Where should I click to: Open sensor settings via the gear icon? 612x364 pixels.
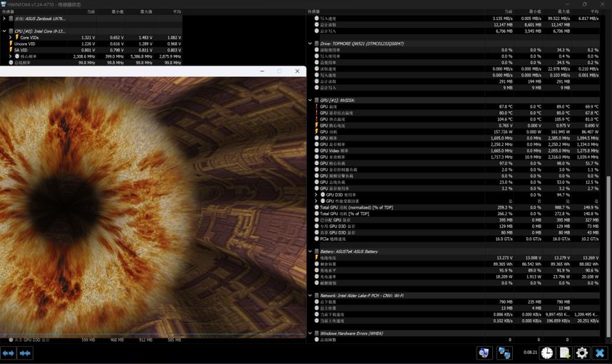[581, 353]
